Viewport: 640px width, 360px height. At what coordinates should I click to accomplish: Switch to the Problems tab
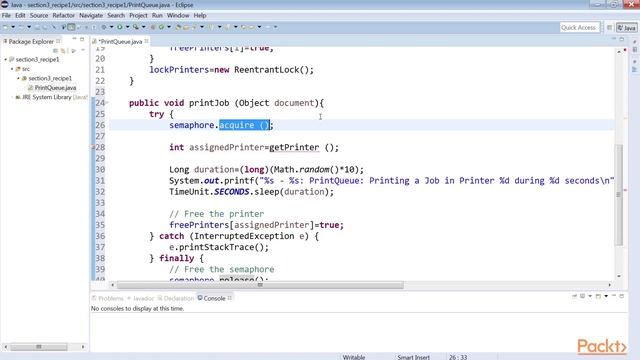click(107, 298)
